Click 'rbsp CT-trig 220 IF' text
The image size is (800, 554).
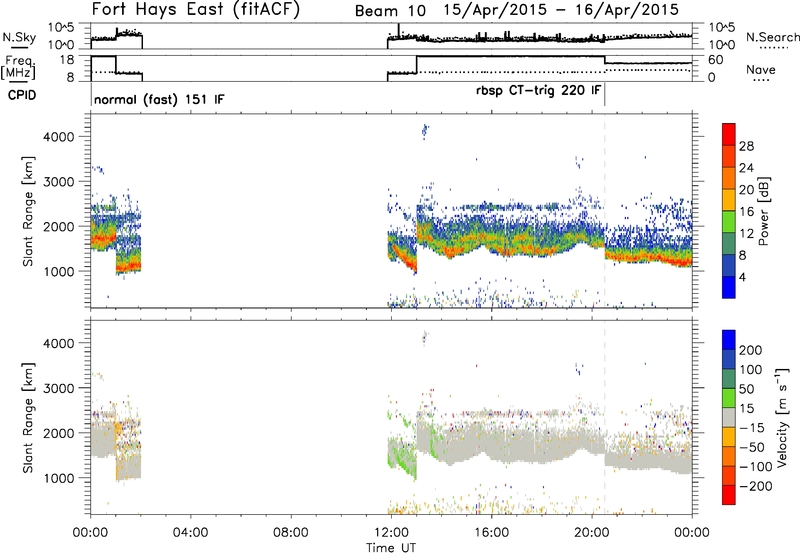coord(538,90)
